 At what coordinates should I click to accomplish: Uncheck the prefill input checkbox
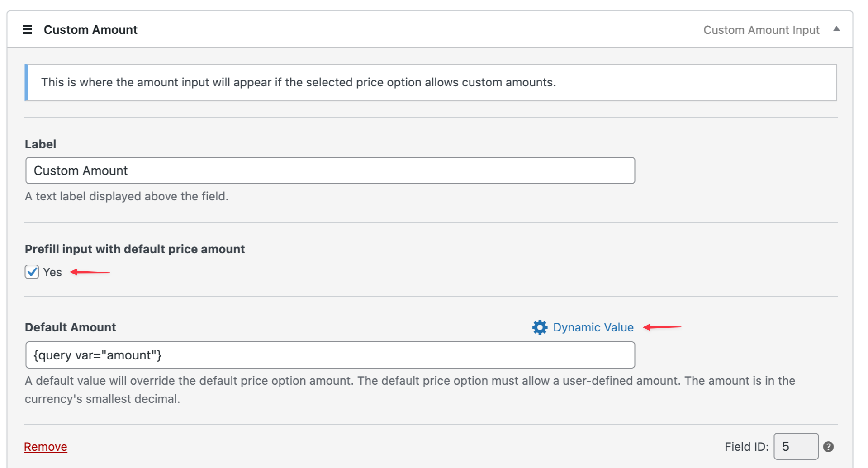point(32,272)
